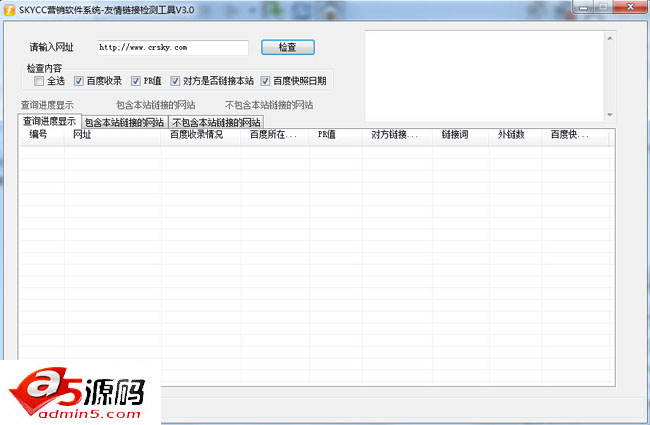Click inside the log output text area
650x425 pixels.
pos(485,76)
